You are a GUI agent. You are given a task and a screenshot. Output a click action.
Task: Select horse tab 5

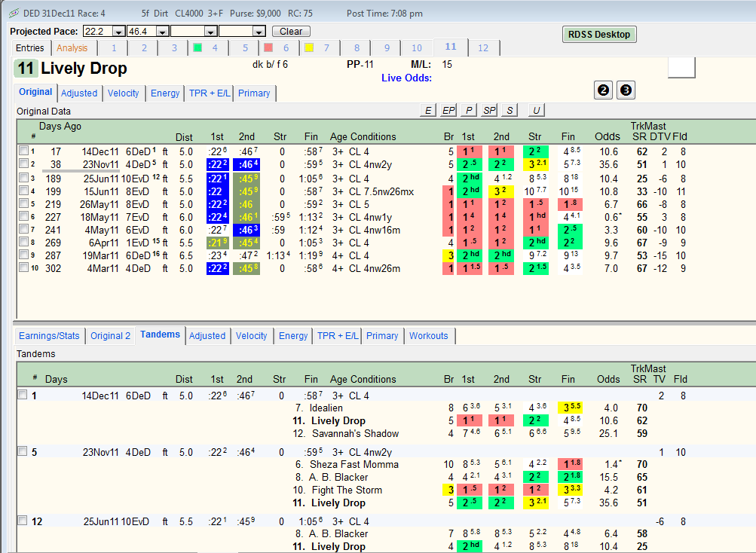click(246, 47)
